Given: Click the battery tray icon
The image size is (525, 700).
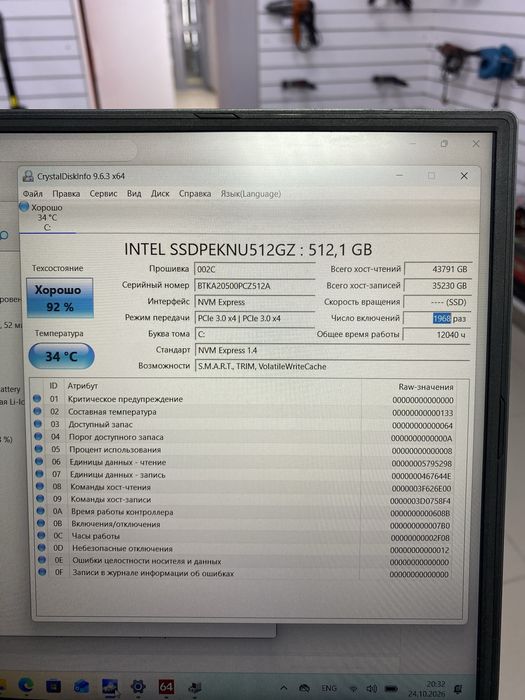Looking at the screenshot, I should tap(392, 689).
